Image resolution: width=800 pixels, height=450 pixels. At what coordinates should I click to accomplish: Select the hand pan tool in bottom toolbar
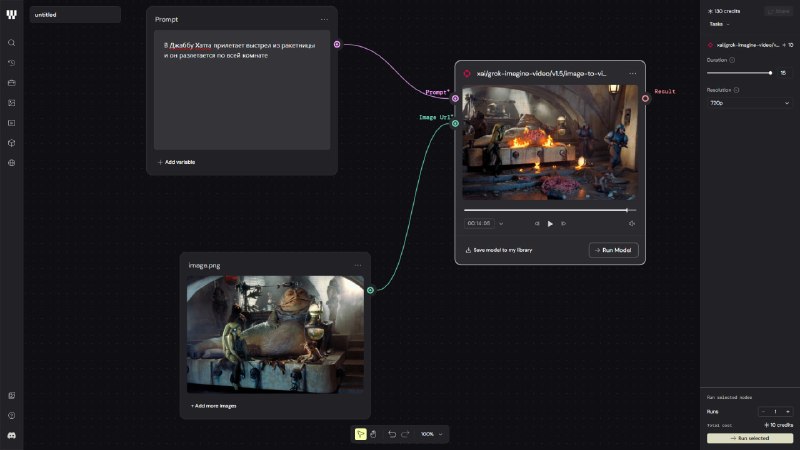point(373,434)
